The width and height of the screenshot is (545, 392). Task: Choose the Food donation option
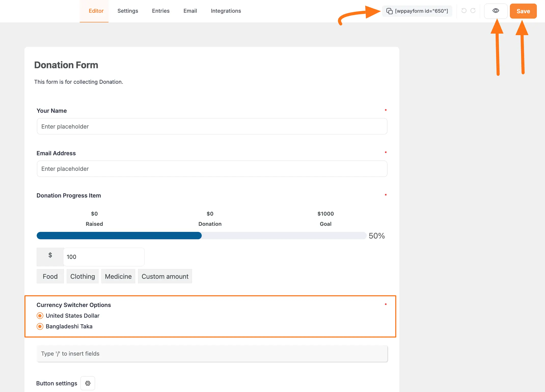click(50, 276)
